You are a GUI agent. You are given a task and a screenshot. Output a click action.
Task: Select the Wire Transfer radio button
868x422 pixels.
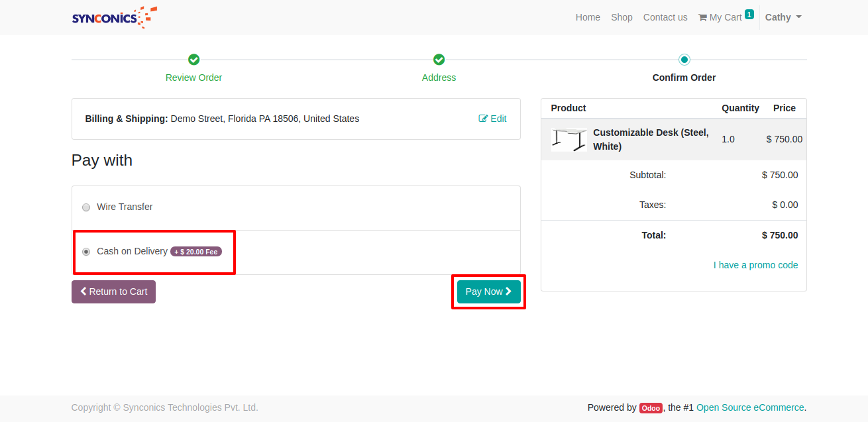click(86, 207)
